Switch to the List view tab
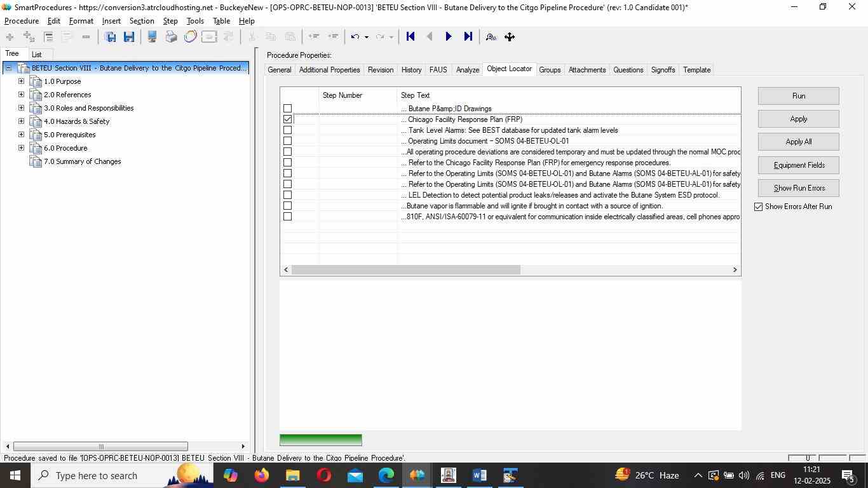The width and height of the screenshot is (868, 488). [x=37, y=55]
